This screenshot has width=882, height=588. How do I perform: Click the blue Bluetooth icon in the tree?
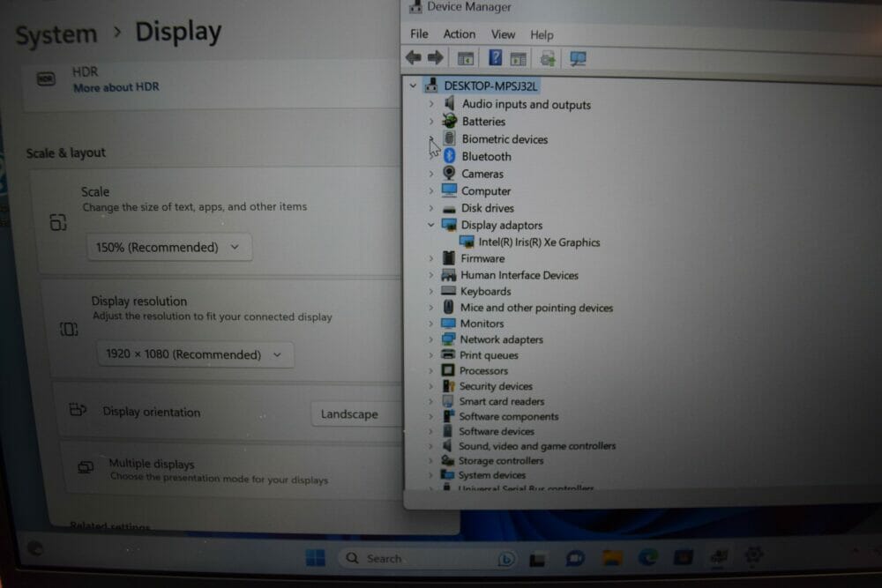[450, 156]
